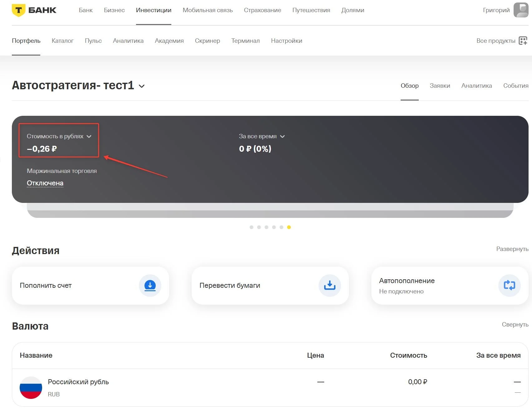Click the T-Bank logo
This screenshot has height=412, width=532.
coord(34,10)
